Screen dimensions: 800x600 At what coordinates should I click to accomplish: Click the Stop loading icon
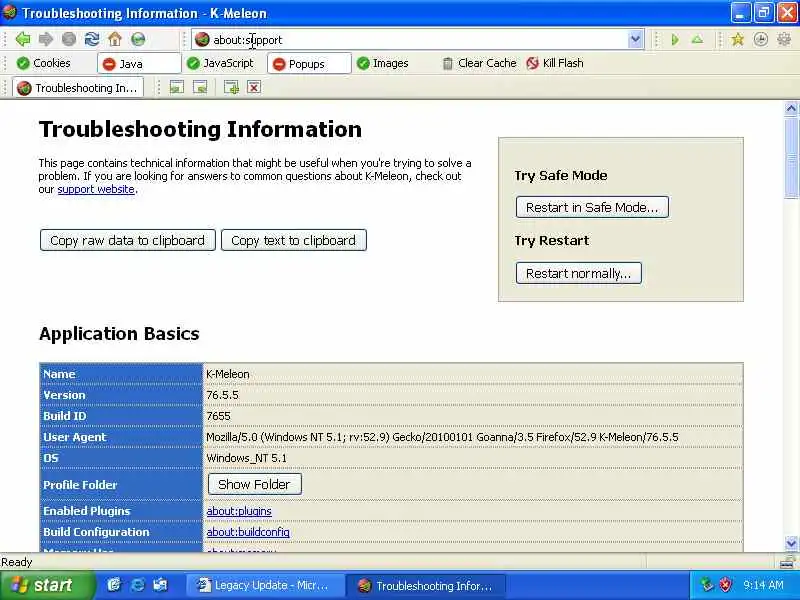point(69,39)
